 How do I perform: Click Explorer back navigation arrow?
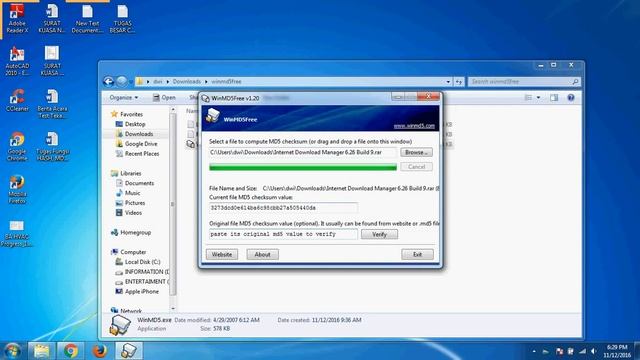(109, 82)
